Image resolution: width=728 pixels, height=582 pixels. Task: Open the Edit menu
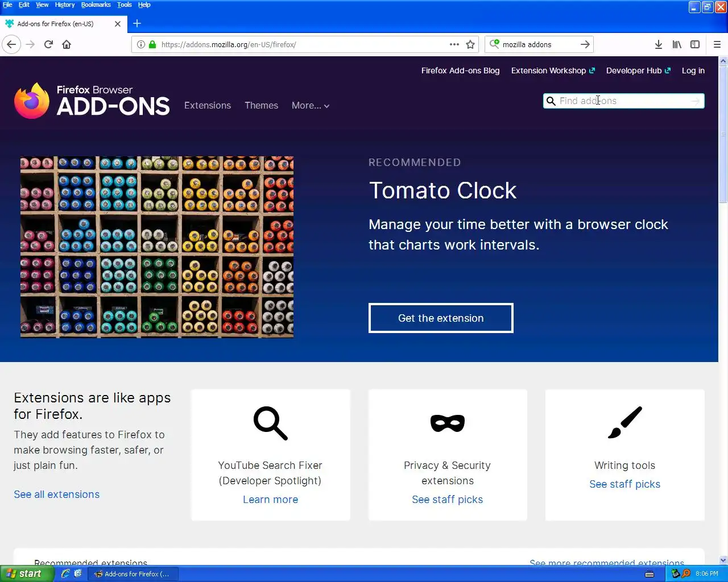click(x=24, y=5)
